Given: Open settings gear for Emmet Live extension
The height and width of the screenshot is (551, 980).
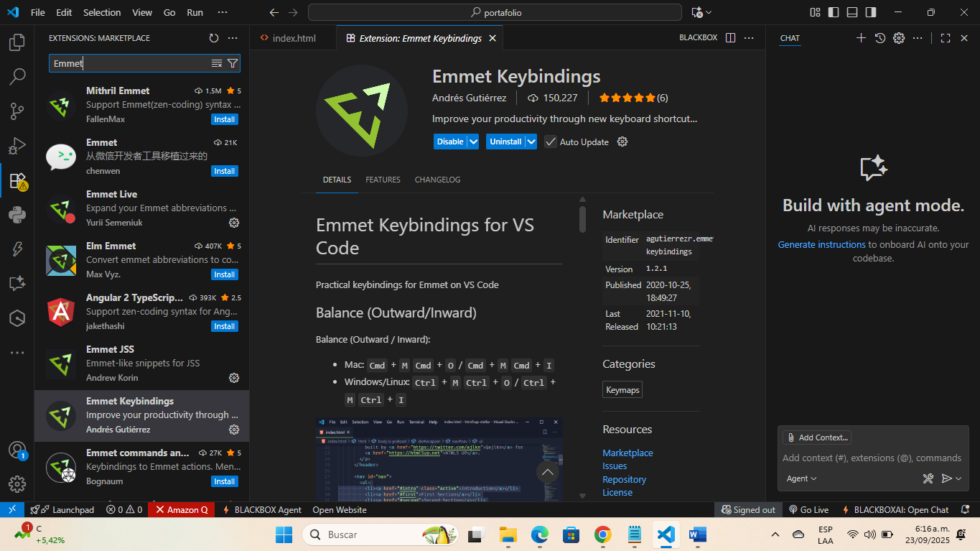Looking at the screenshot, I should pos(233,223).
